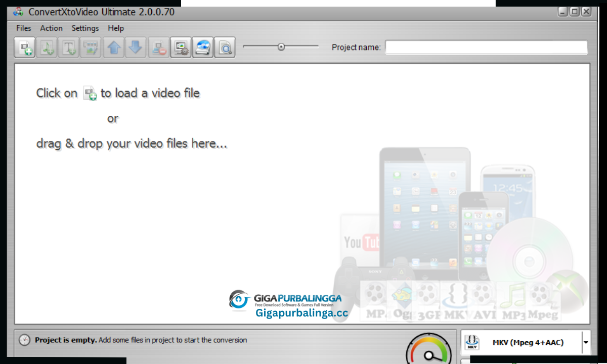607x364 pixels.
Task: Click 'drag & drop your video files here...' text
Action: pyautogui.click(x=132, y=144)
